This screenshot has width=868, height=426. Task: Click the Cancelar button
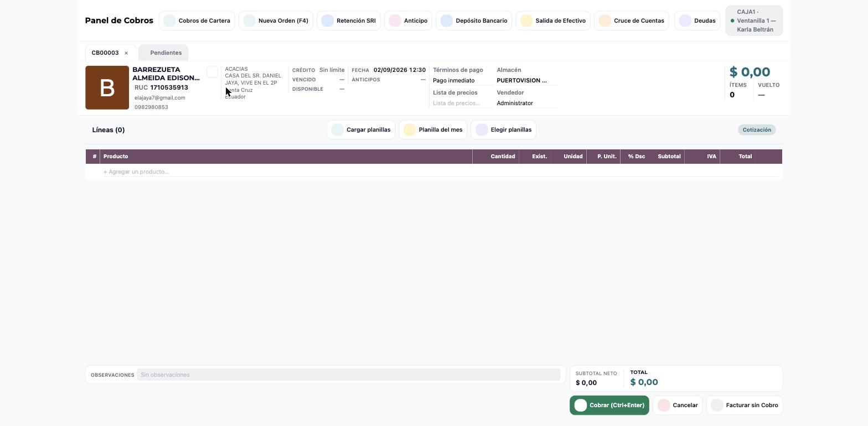[678, 406]
